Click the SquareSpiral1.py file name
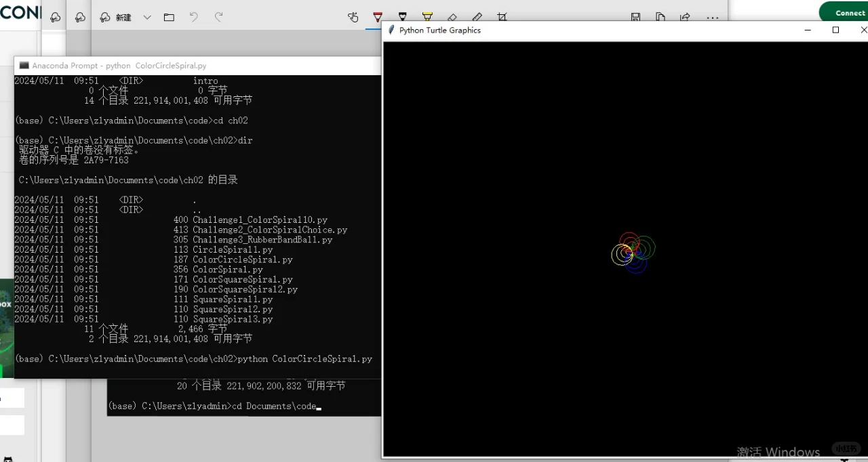The height and width of the screenshot is (462, 868). 233,299
